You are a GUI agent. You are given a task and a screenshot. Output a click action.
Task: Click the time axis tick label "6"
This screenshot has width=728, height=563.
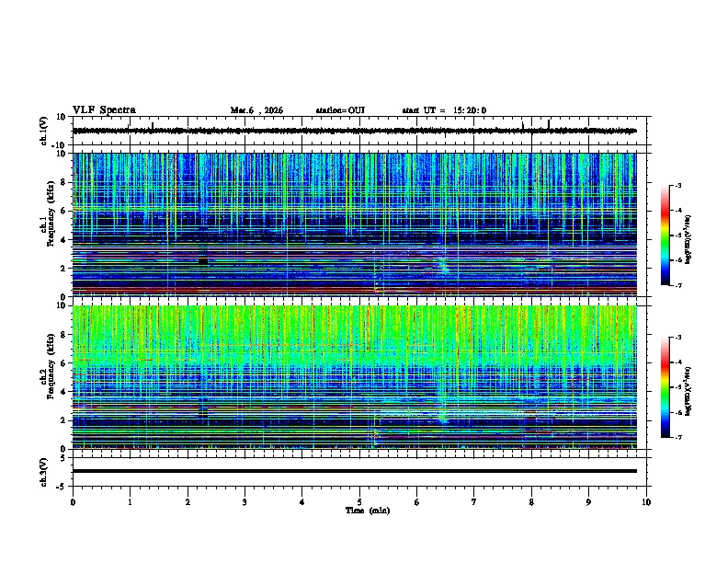coord(417,502)
